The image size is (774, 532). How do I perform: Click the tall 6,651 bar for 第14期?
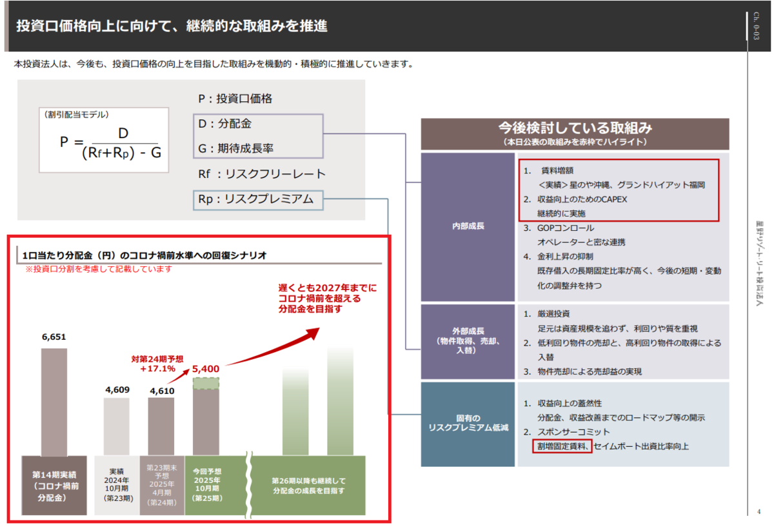(x=54, y=402)
